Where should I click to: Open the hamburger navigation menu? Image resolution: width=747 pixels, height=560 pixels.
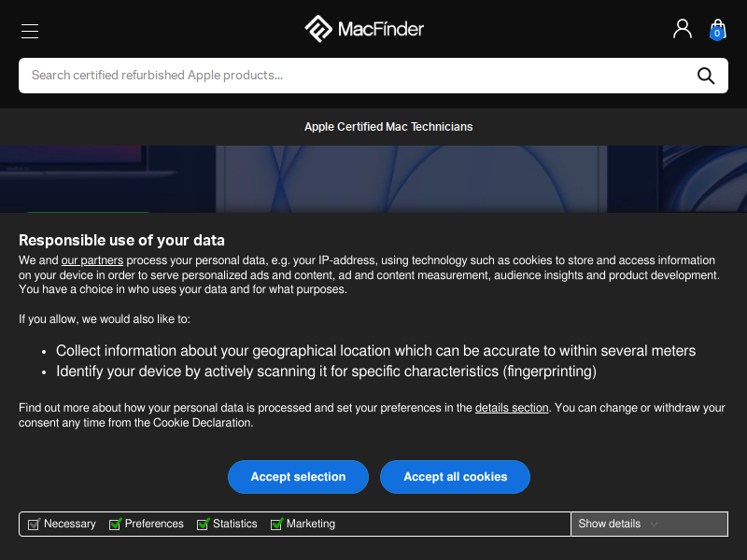(30, 31)
